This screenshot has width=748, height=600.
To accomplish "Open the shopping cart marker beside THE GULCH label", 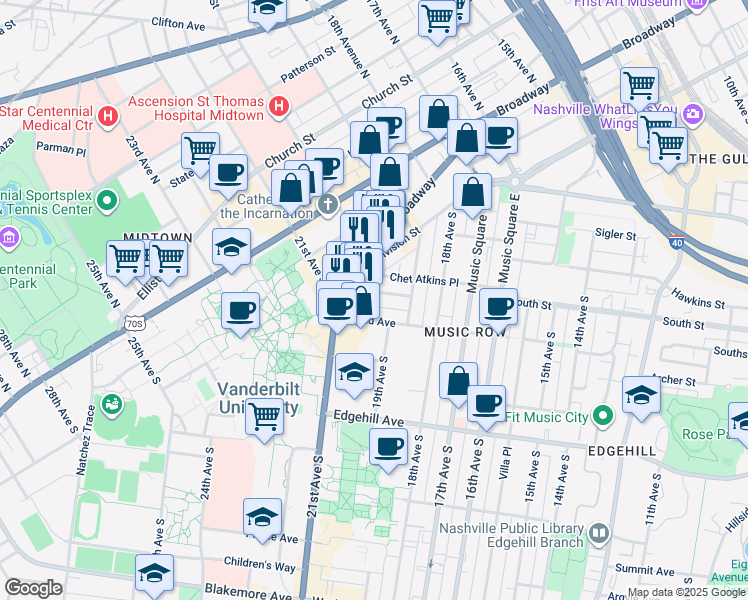I will (x=668, y=148).
